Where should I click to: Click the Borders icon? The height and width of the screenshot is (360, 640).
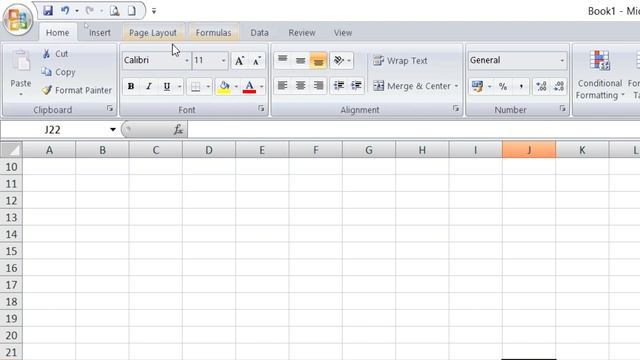tap(196, 87)
